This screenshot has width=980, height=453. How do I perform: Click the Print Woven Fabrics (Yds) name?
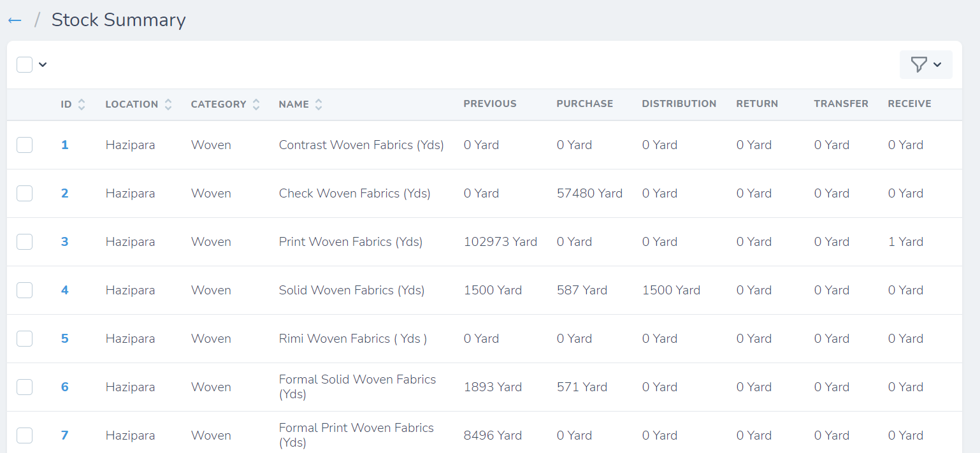pyautogui.click(x=351, y=241)
